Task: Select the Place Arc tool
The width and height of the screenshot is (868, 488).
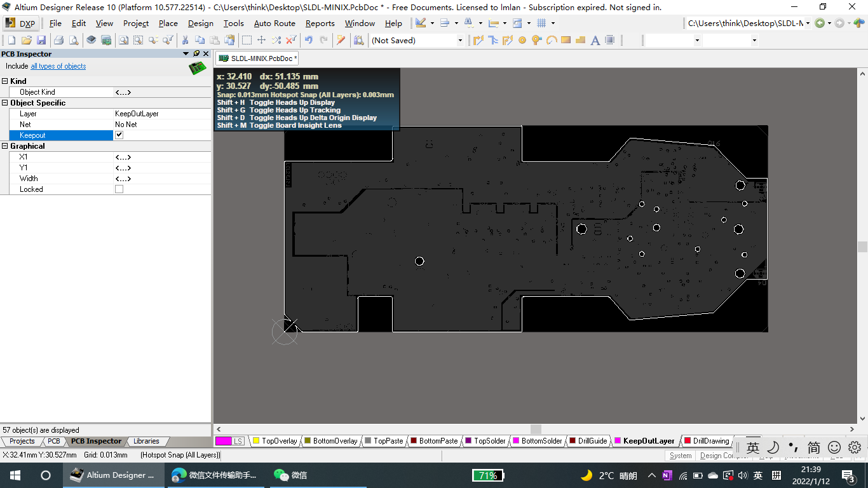Action: [x=552, y=40]
